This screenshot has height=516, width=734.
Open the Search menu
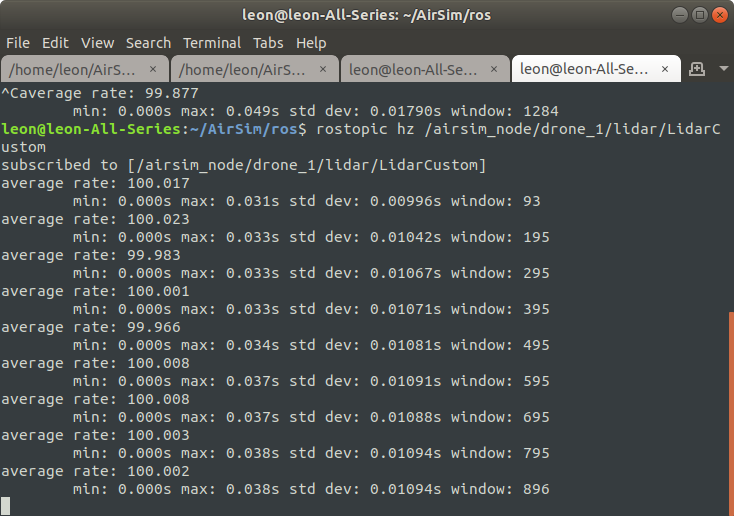148,43
